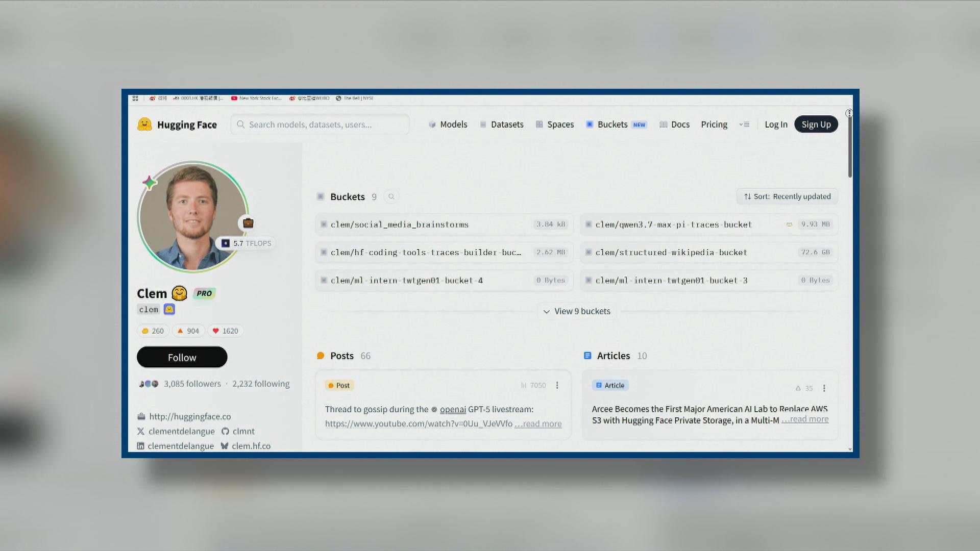
Task: Open the Pricing page
Action: pyautogui.click(x=714, y=124)
